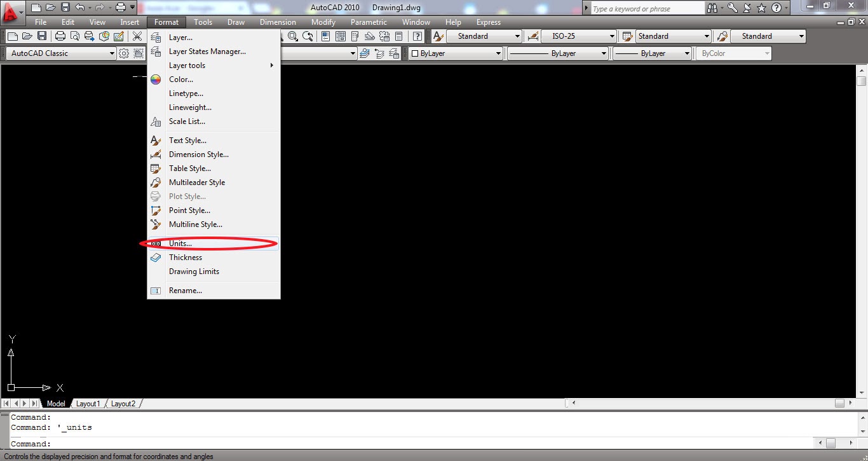Open the QuickCalc calculator icon
Image resolution: width=868 pixels, height=461 pixels.
(398, 36)
